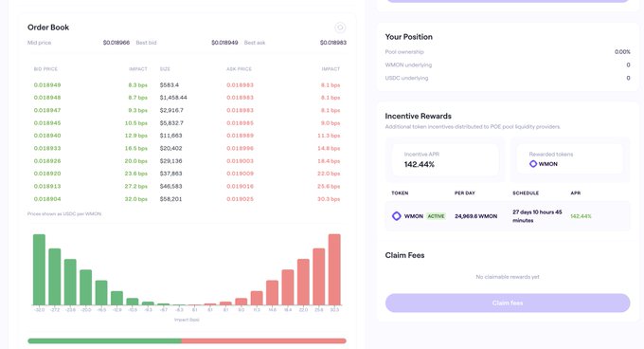Click the size value $1,458.44
Viewport: 644px width, 349px height.
click(173, 98)
